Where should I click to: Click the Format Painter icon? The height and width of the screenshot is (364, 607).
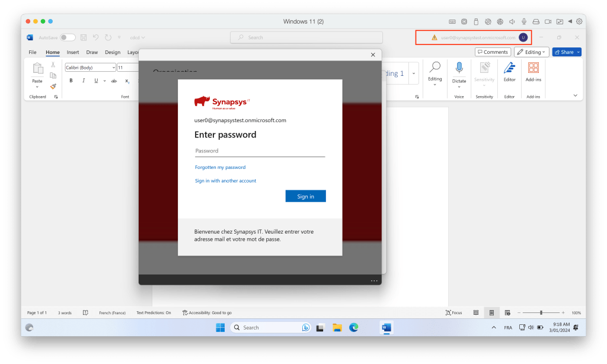pyautogui.click(x=53, y=86)
